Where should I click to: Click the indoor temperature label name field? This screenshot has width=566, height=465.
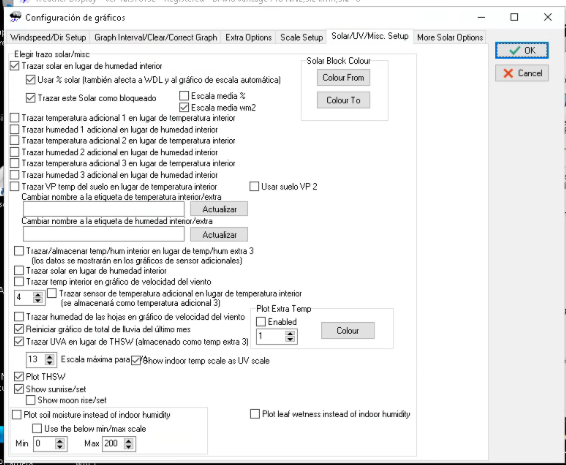coord(104,209)
